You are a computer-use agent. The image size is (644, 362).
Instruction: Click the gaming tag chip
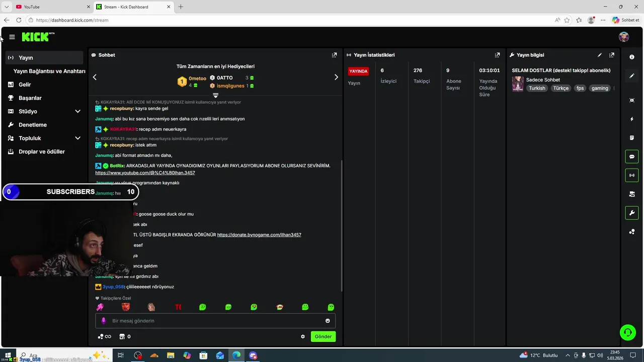600,88
